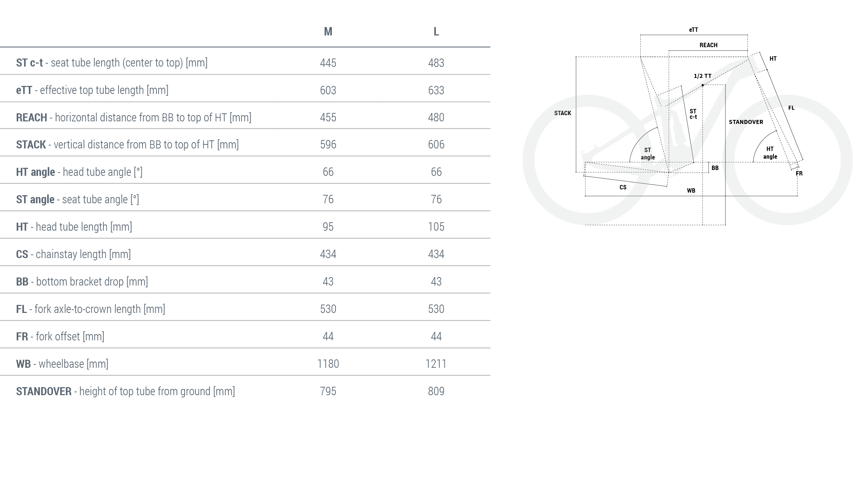Click the ST angle row label
Viewport: 868px width, 480px height.
pyautogui.click(x=77, y=199)
